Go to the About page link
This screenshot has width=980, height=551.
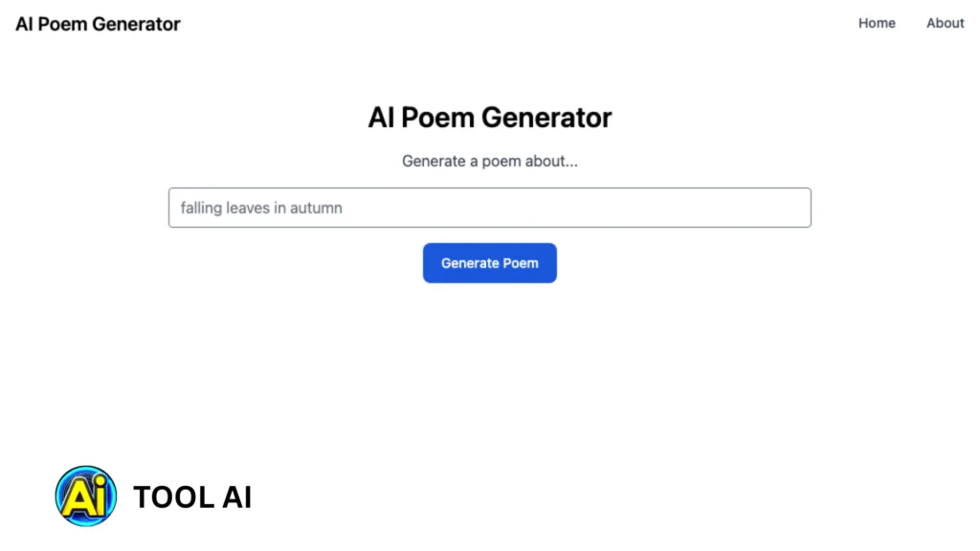945,23
